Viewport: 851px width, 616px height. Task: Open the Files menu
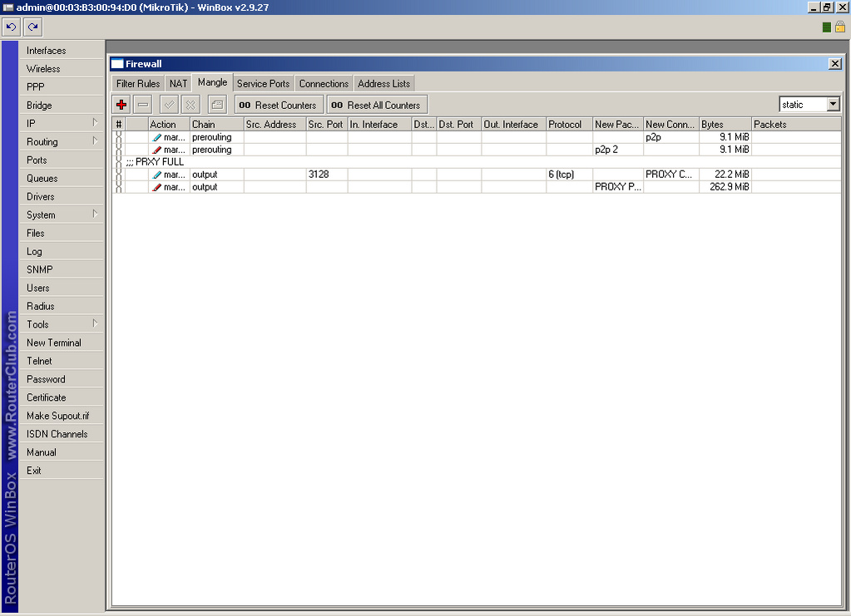pos(62,233)
